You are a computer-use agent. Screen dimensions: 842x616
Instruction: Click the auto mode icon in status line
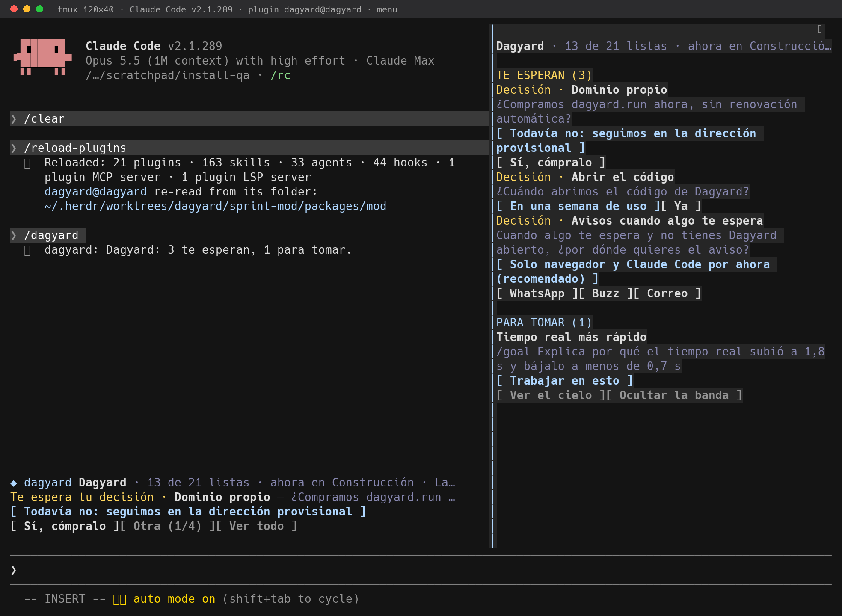[119, 599]
